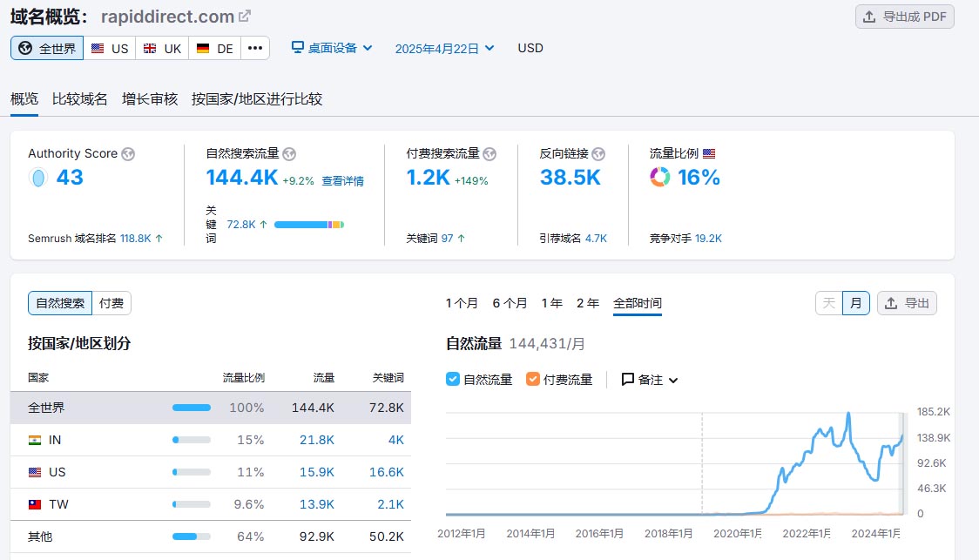
Task: Open the 19.2K 竞争对手 link
Action: [x=708, y=239]
